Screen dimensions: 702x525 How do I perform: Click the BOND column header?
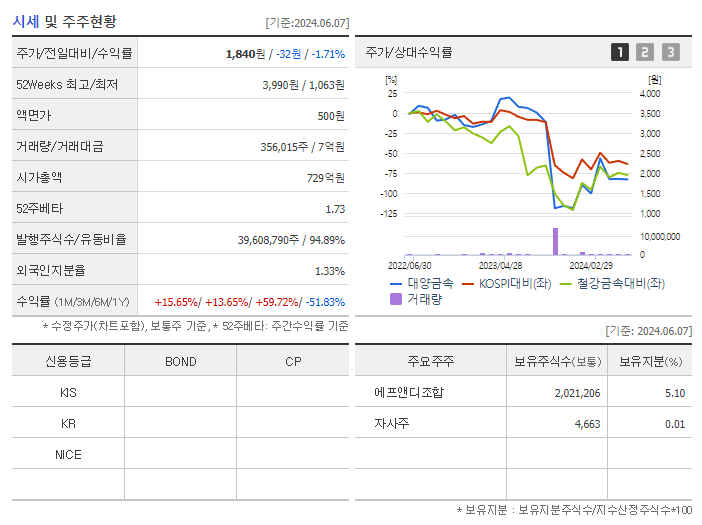181,362
